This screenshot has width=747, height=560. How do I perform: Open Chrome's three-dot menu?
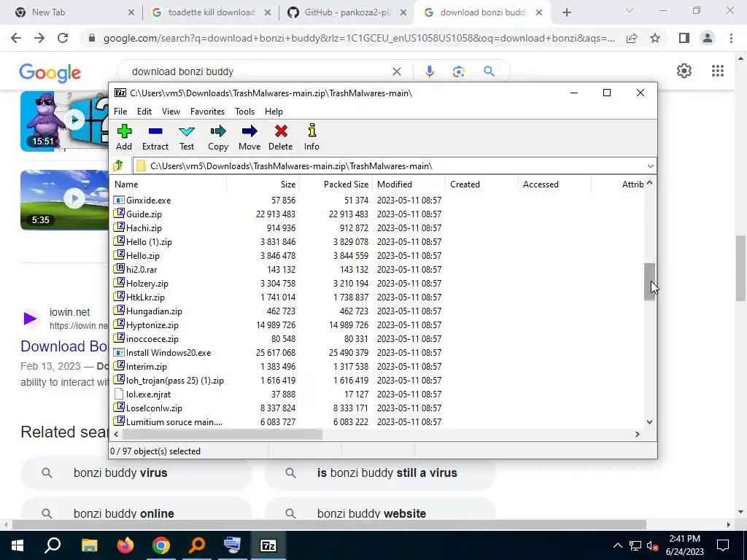[731, 38]
